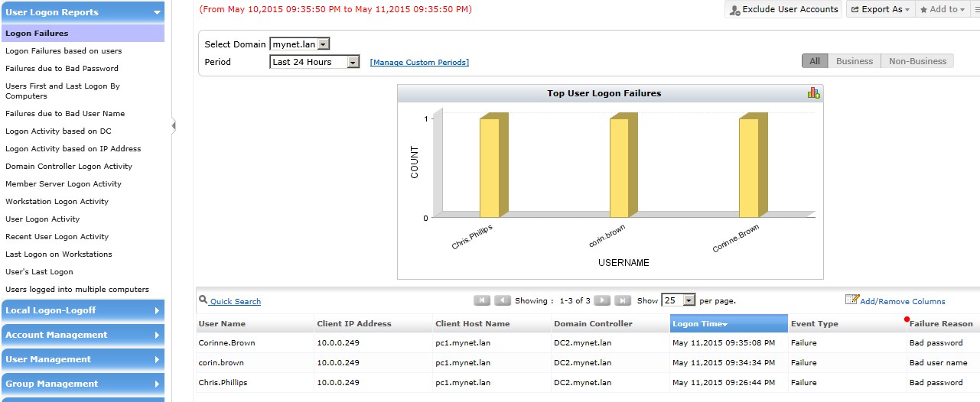Open the Period dropdown
The image size is (980, 402).
coord(314,62)
